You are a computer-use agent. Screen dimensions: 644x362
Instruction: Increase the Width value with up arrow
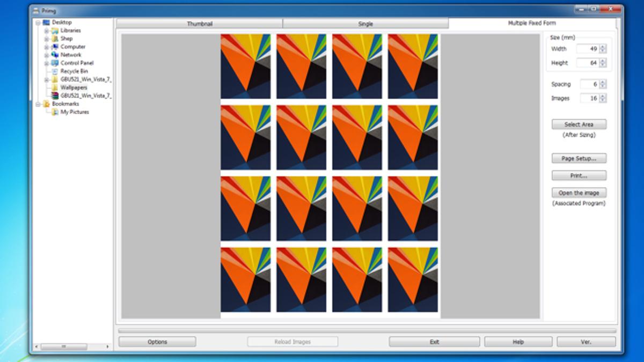click(603, 47)
